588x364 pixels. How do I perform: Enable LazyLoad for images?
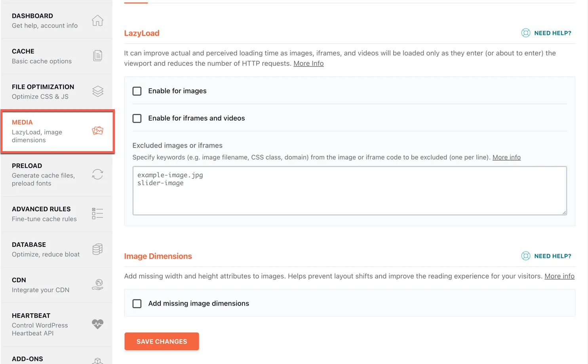click(137, 91)
